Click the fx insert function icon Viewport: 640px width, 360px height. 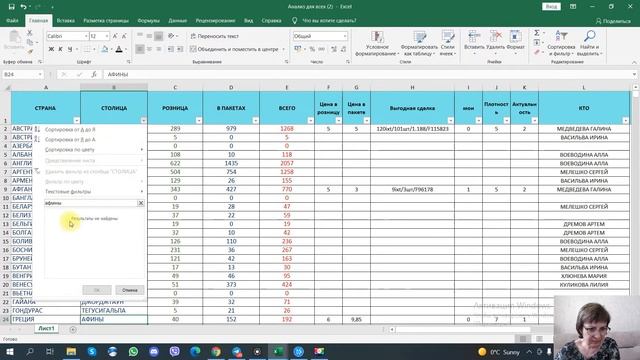click(94, 74)
